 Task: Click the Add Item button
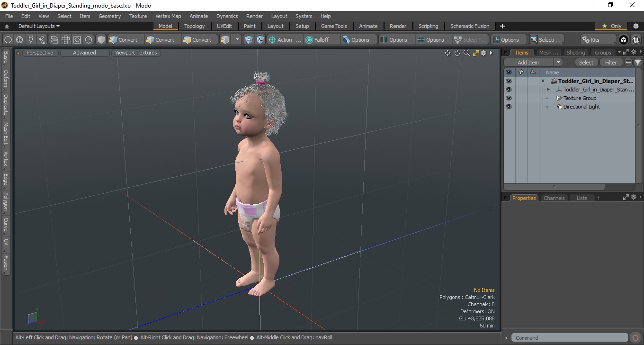coord(528,63)
